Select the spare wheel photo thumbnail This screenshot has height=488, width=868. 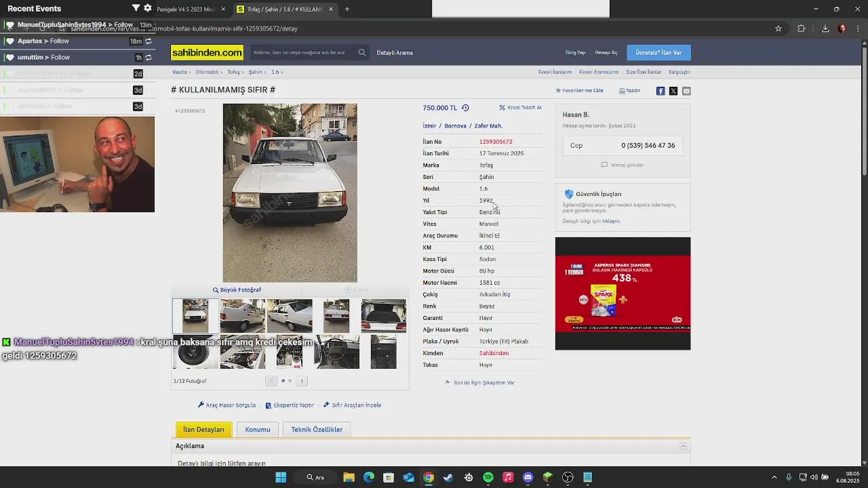(x=195, y=352)
